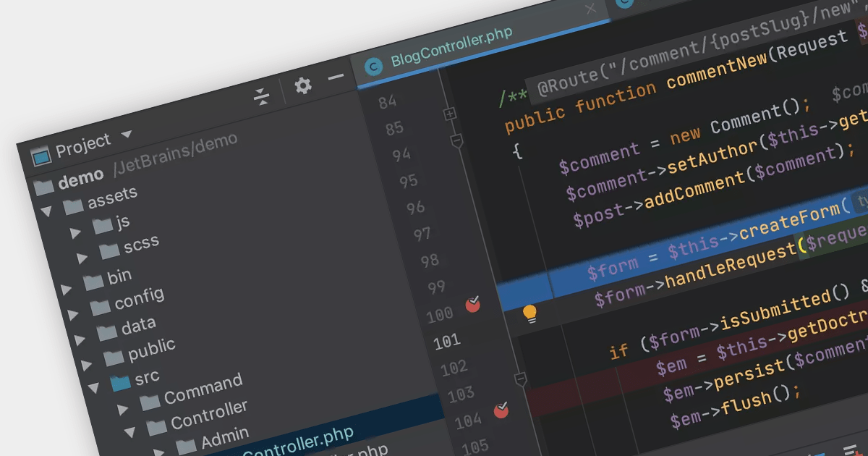Hide the Project panel with the minus icon
The image size is (868, 456).
[336, 77]
